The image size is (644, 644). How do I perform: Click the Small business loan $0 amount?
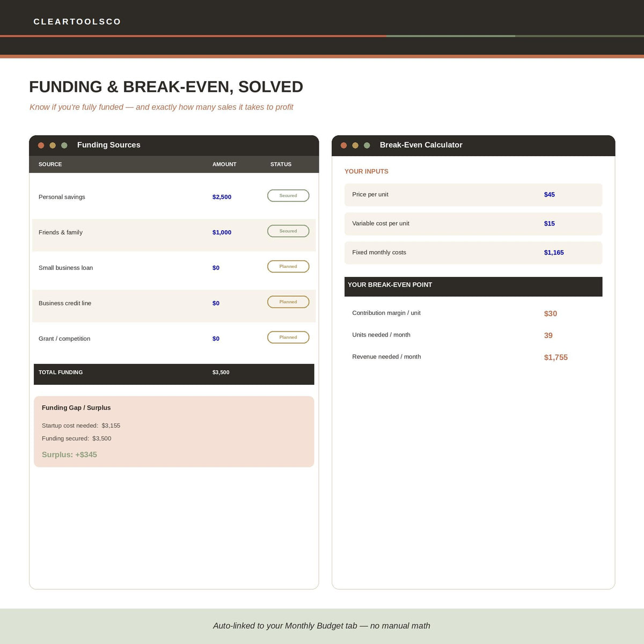(x=216, y=268)
